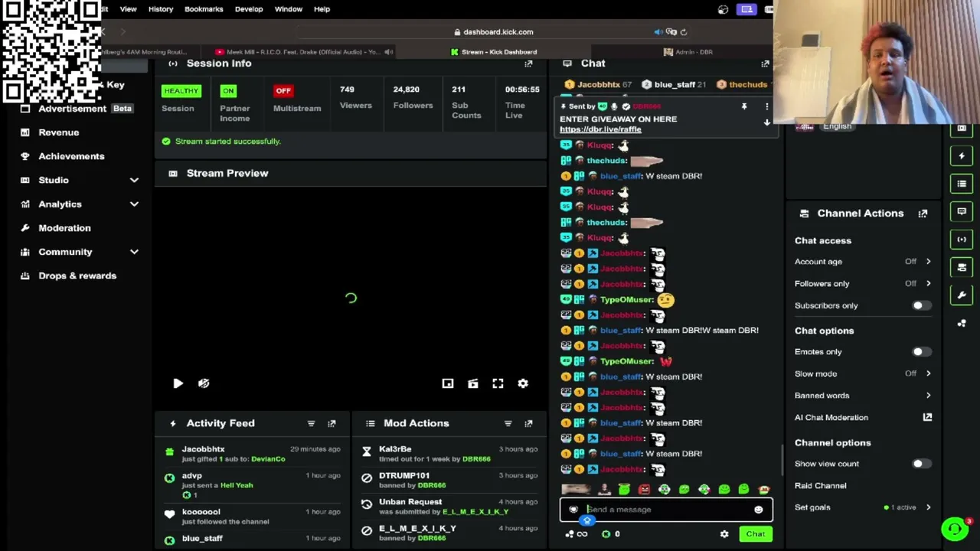Viewport: 980px width, 551px height.
Task: Pop out the Channel Actions panel
Action: point(923,214)
